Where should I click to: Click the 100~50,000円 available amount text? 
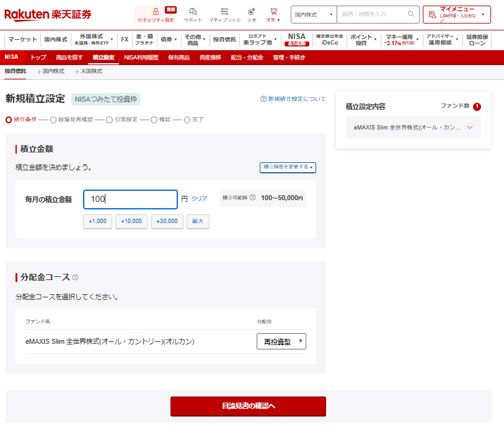(282, 198)
